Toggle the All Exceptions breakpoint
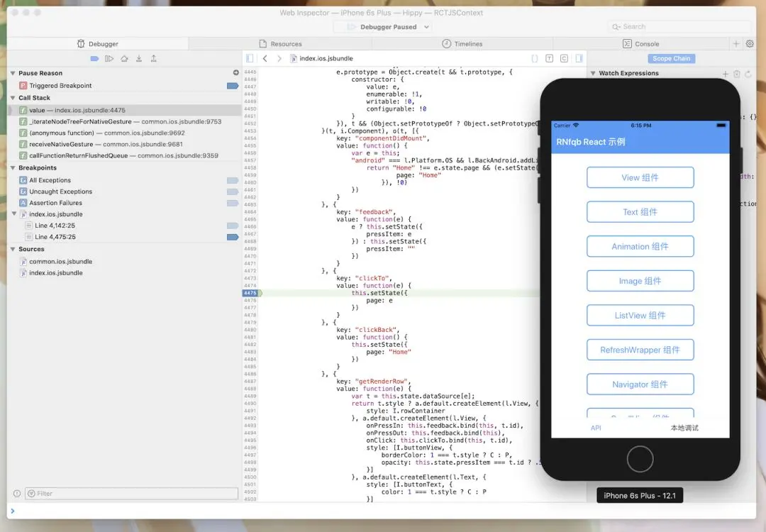 coord(233,180)
